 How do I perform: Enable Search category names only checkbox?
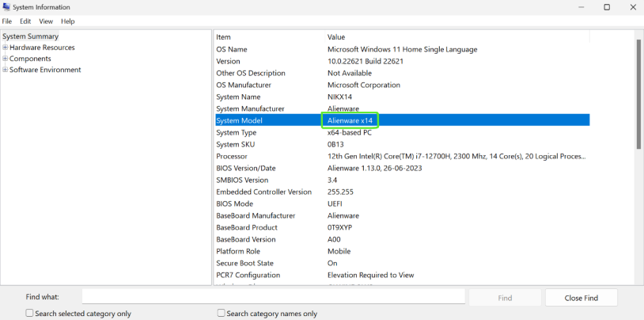(x=222, y=314)
